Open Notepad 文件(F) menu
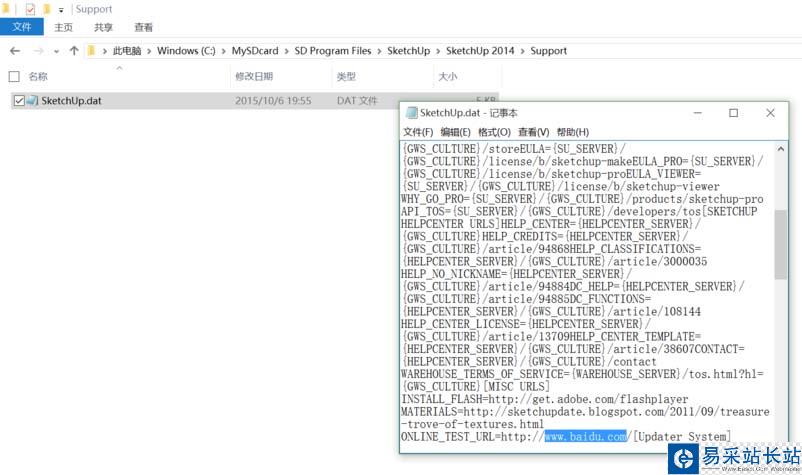Image resolution: width=802 pixels, height=475 pixels. [x=418, y=132]
